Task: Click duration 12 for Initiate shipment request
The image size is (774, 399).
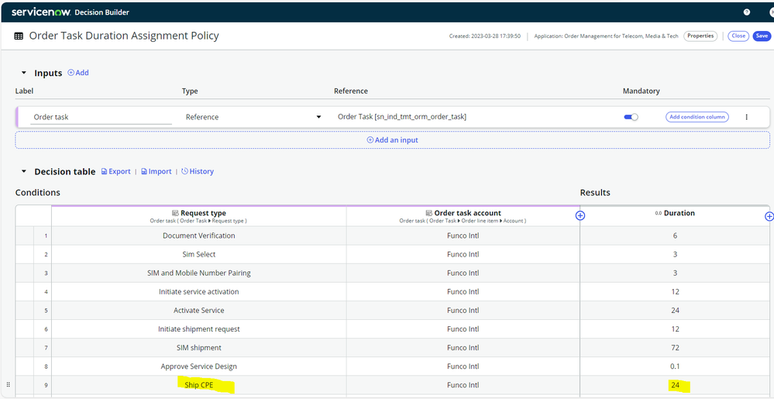Action: 675,329
